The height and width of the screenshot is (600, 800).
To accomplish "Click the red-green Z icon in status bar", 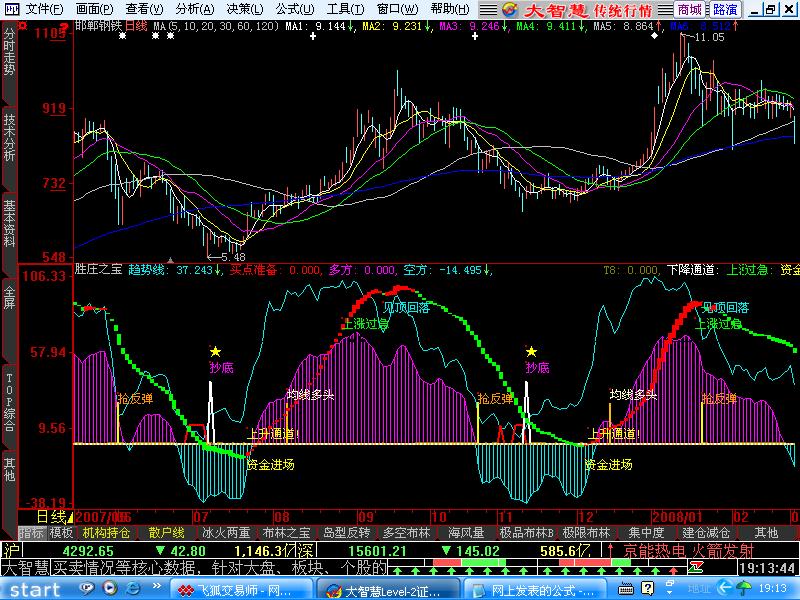I will pyautogui.click(x=695, y=567).
